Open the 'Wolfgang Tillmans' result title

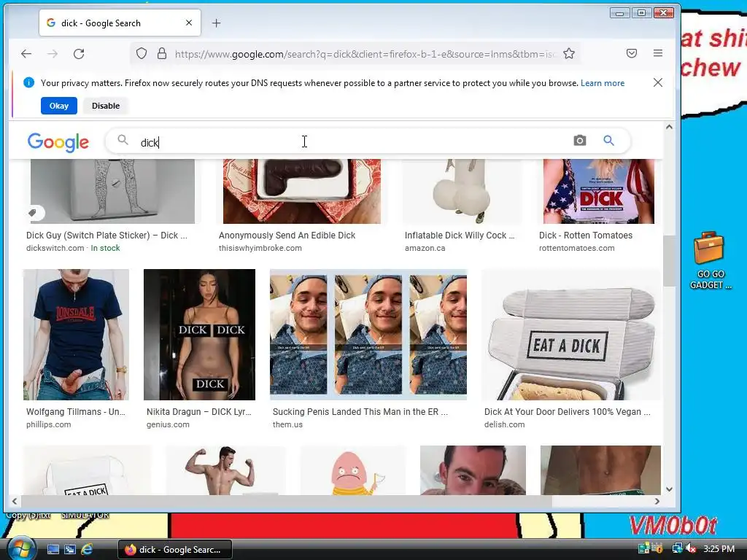(x=76, y=412)
